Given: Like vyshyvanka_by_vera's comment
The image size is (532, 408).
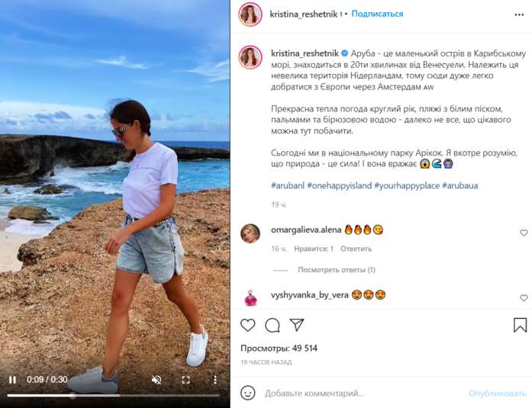Looking at the screenshot, I should (x=524, y=297).
